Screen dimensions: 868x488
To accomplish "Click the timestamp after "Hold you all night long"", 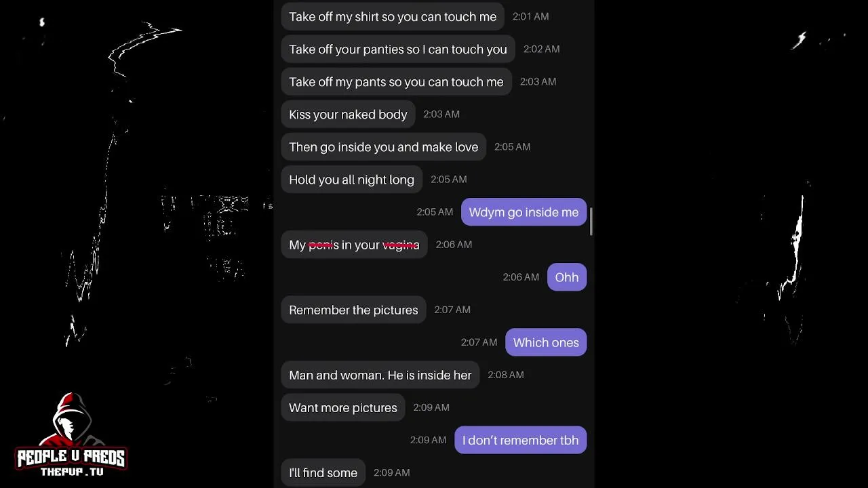I will 449,180.
